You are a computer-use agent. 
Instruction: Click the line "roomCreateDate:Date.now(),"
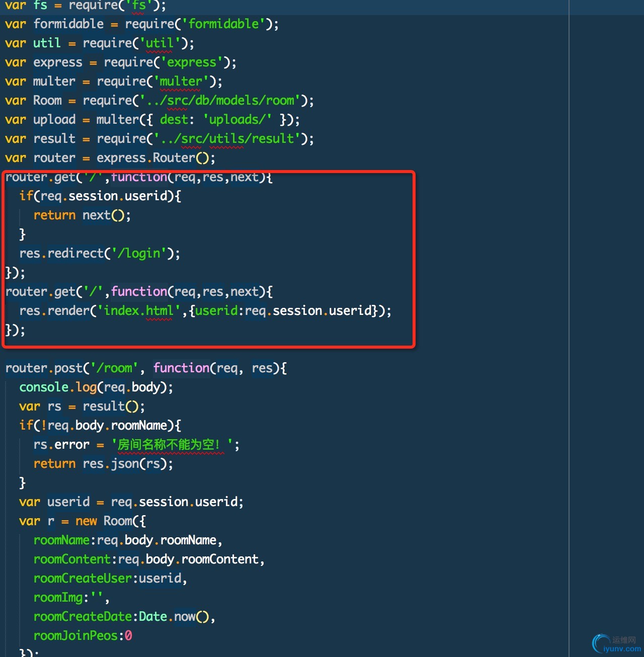pyautogui.click(x=124, y=617)
